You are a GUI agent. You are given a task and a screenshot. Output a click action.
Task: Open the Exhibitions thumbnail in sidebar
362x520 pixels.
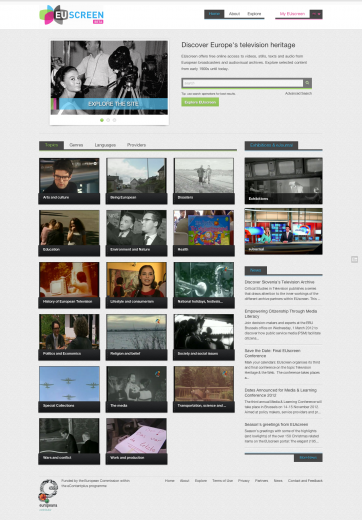tap(283, 180)
